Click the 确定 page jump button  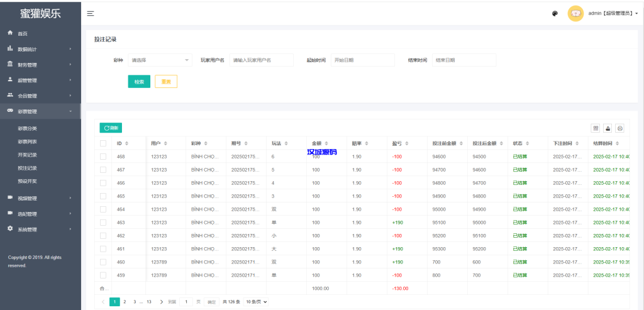click(211, 302)
